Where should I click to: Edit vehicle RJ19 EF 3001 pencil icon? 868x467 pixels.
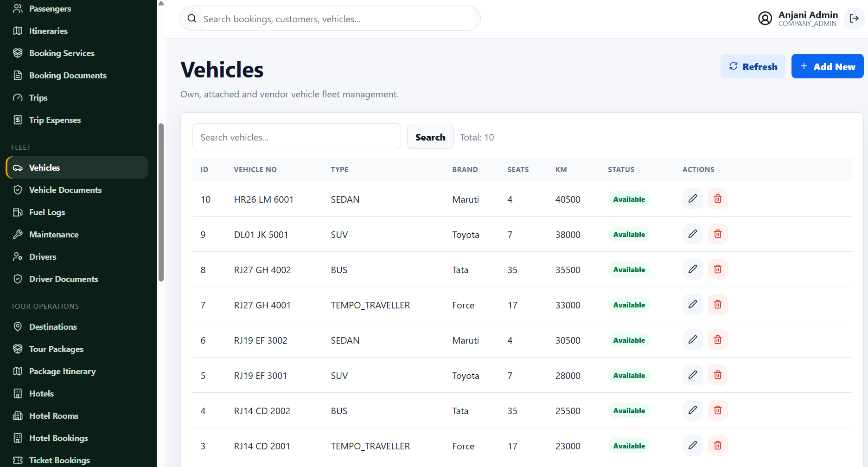pyautogui.click(x=693, y=375)
